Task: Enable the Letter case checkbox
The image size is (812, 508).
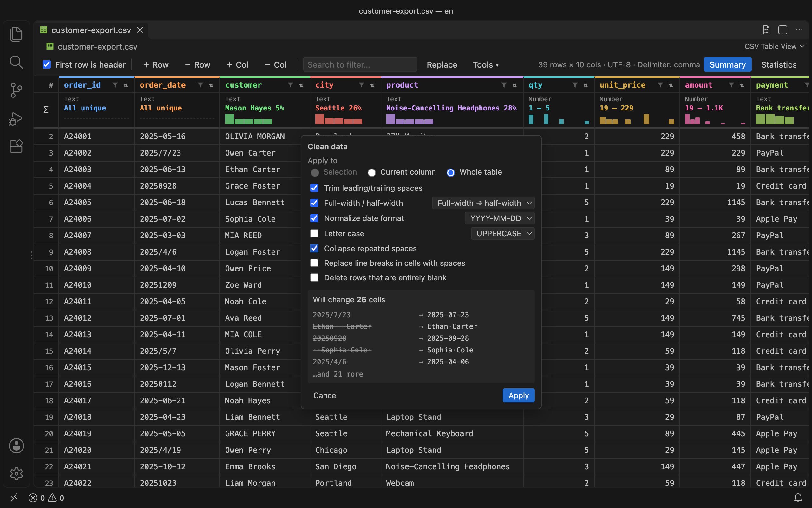Action: click(x=314, y=233)
